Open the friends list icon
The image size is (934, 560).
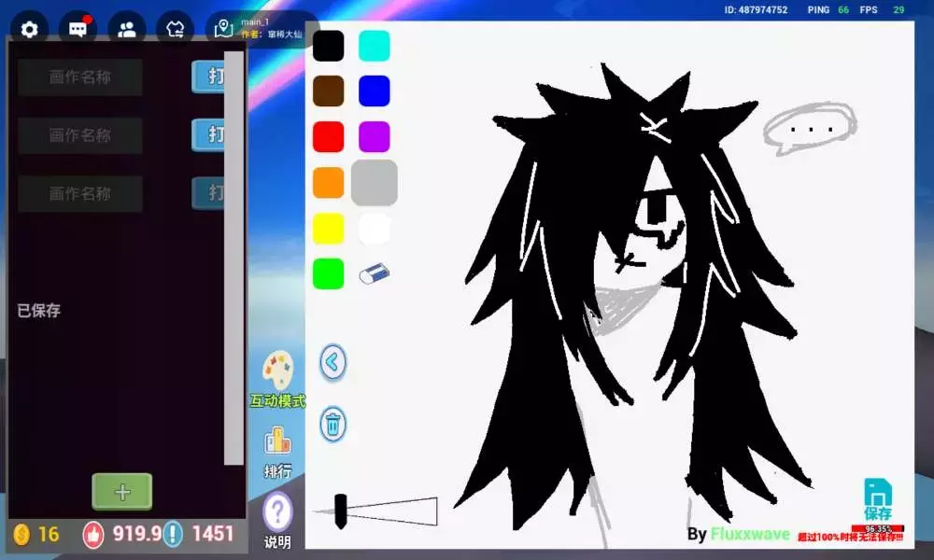pyautogui.click(x=127, y=29)
